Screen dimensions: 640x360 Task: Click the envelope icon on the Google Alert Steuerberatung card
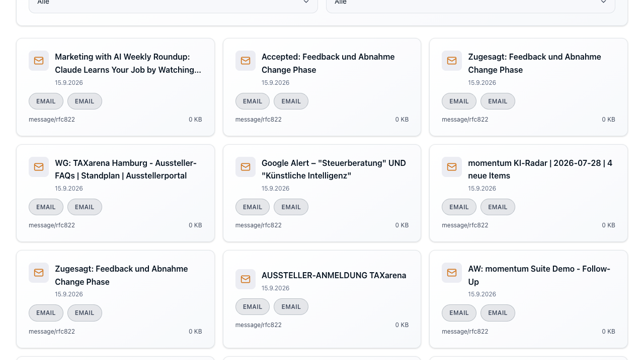245,167
